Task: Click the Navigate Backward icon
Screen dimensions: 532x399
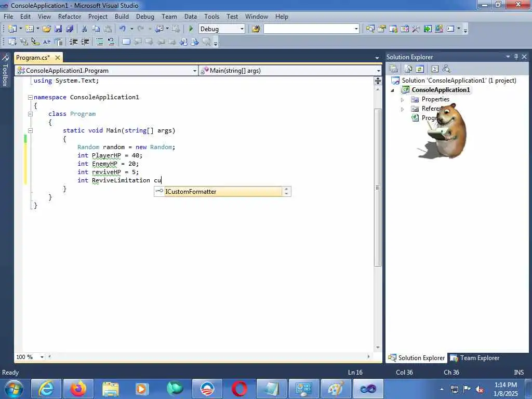Action: (159, 29)
